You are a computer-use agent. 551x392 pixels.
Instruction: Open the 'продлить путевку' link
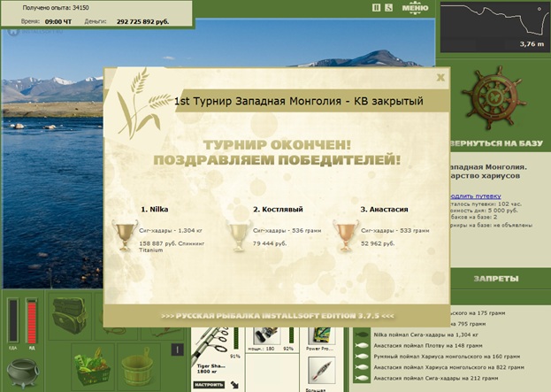pos(476,196)
